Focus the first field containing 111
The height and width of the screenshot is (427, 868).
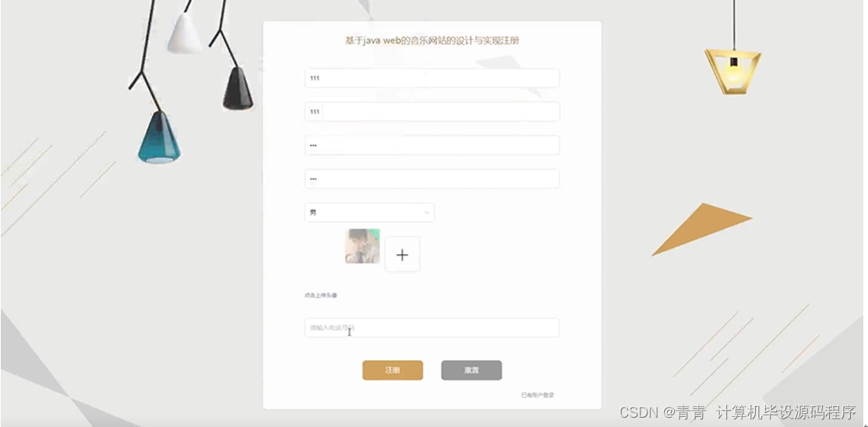click(432, 78)
